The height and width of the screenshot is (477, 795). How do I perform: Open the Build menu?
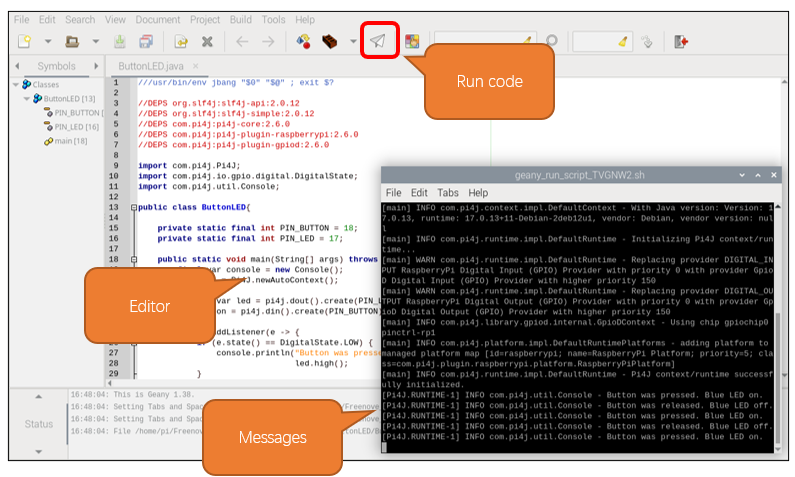[x=240, y=19]
